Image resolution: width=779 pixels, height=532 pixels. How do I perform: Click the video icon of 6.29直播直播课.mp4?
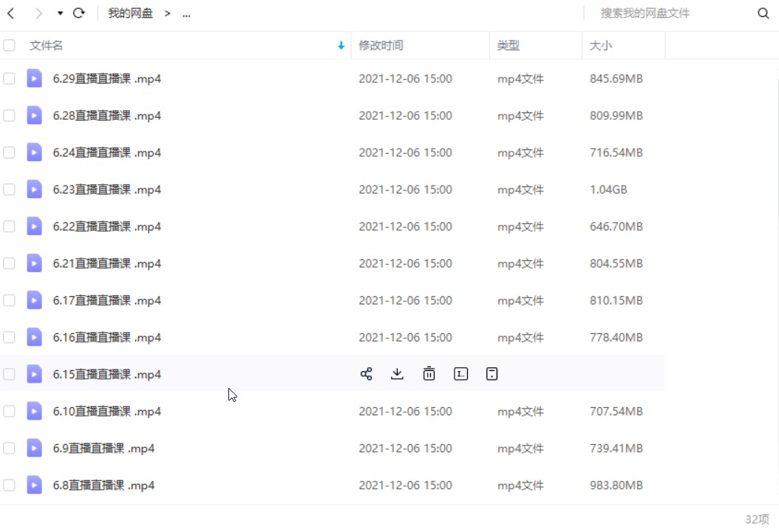click(34, 78)
